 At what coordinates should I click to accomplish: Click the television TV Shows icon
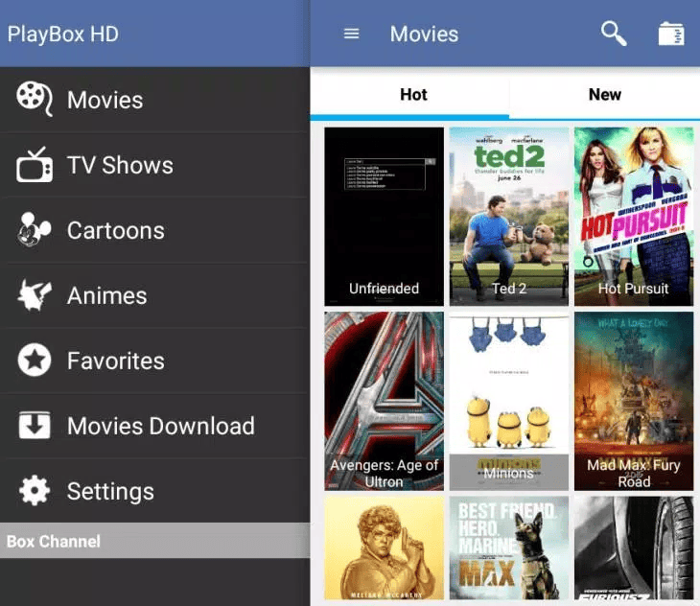35,164
